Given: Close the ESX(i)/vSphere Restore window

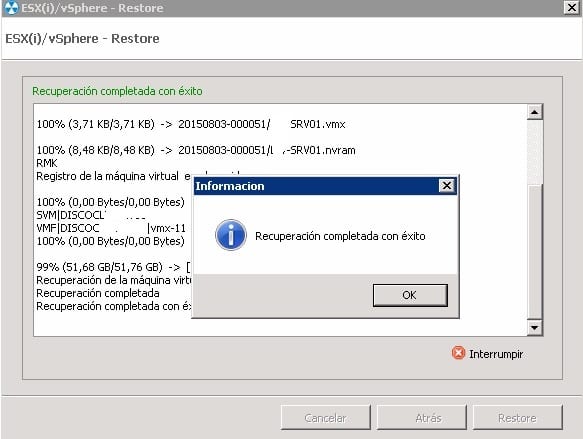Looking at the screenshot, I should point(571,7).
